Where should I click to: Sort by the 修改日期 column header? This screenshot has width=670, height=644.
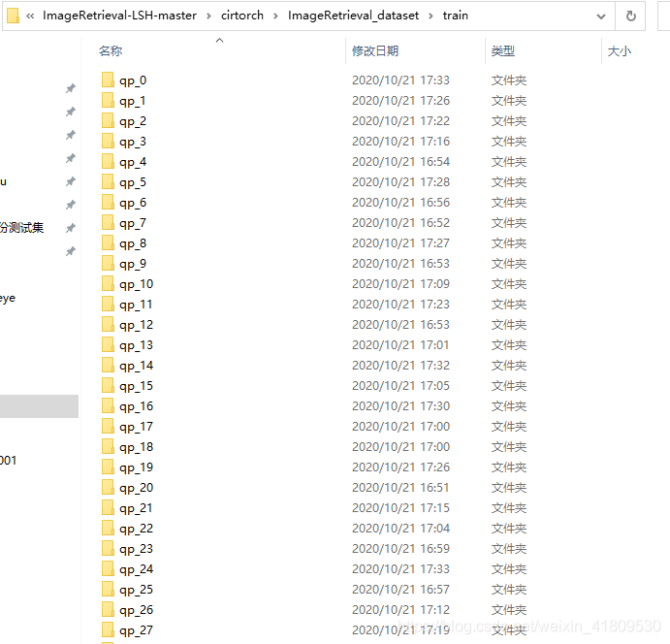pos(375,51)
